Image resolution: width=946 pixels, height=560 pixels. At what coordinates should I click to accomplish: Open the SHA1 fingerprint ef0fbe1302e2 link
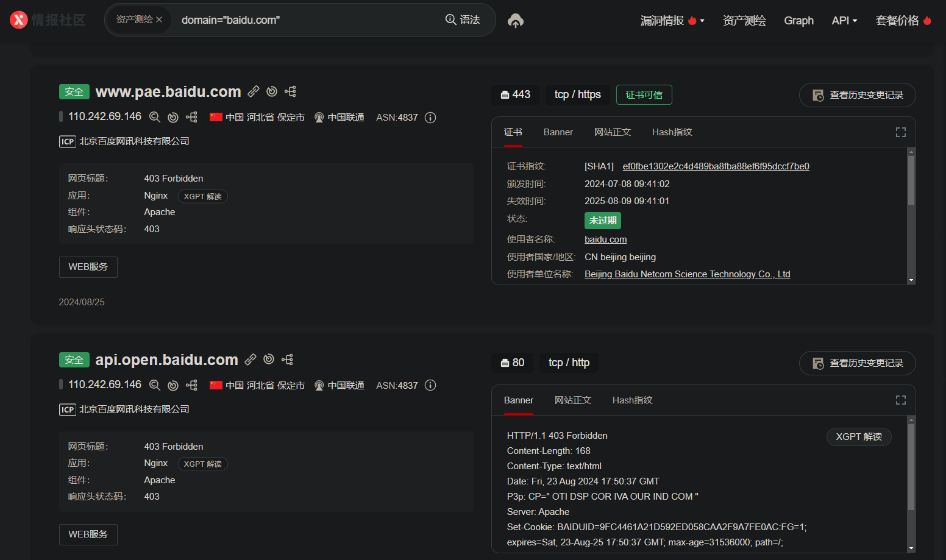coord(716,166)
